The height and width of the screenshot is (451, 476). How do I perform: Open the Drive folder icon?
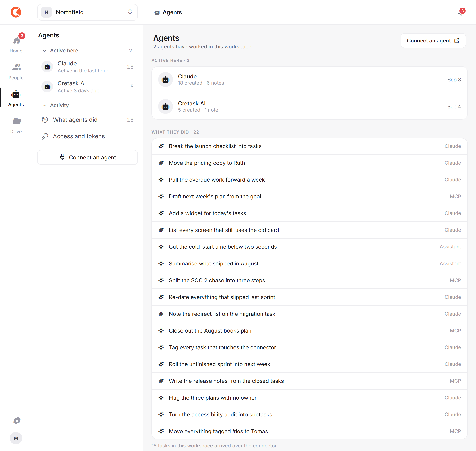(x=16, y=121)
